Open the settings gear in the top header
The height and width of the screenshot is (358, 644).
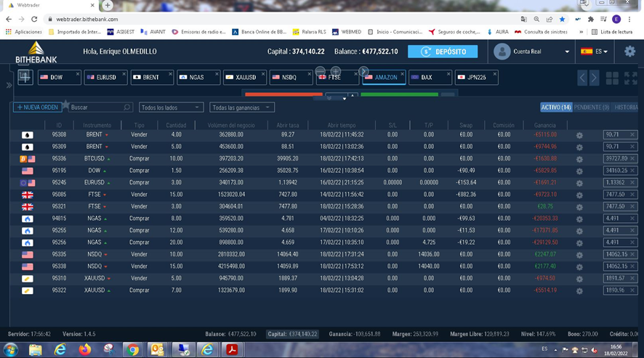pos(629,52)
